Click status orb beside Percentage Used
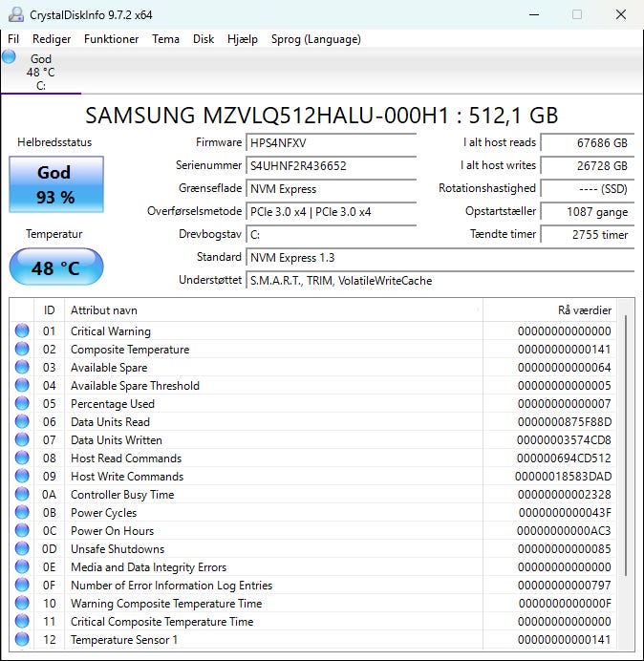The image size is (644, 661). point(22,404)
